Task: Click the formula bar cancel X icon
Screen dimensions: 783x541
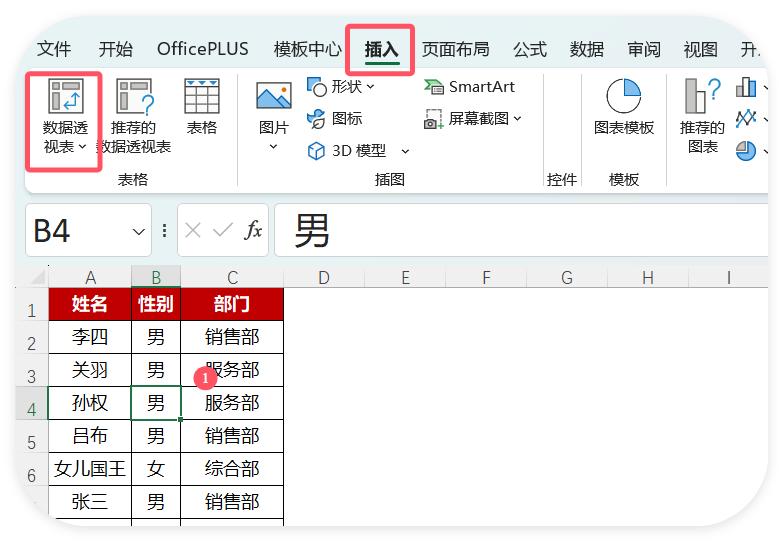Action: tap(193, 230)
